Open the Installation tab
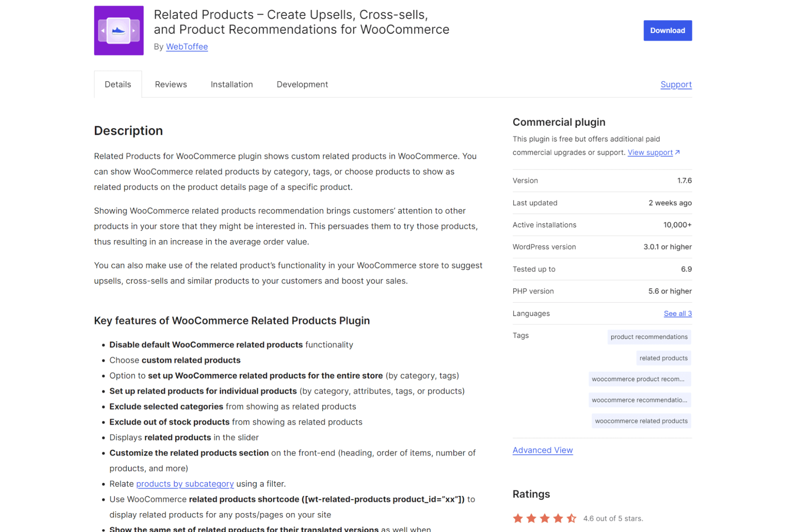Screen dimensions: 786x532 click(x=232, y=84)
